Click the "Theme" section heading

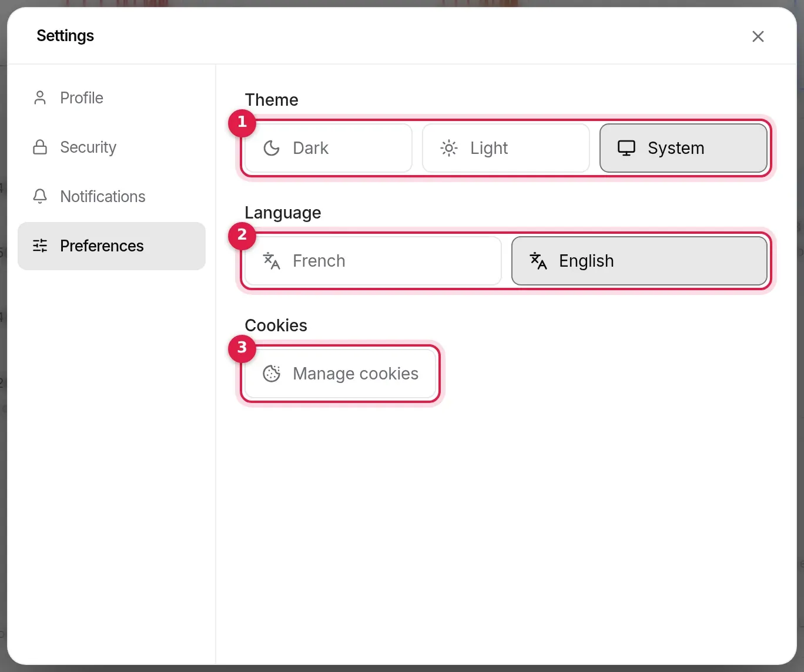272,100
